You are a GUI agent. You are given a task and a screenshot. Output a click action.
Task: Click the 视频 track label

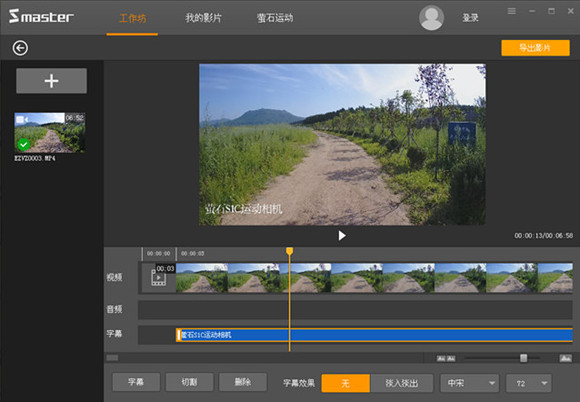point(114,277)
